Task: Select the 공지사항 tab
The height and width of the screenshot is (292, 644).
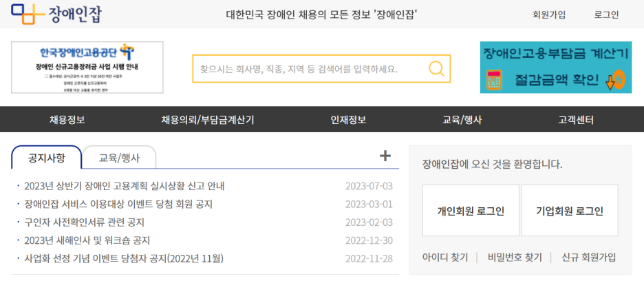Action: point(46,158)
